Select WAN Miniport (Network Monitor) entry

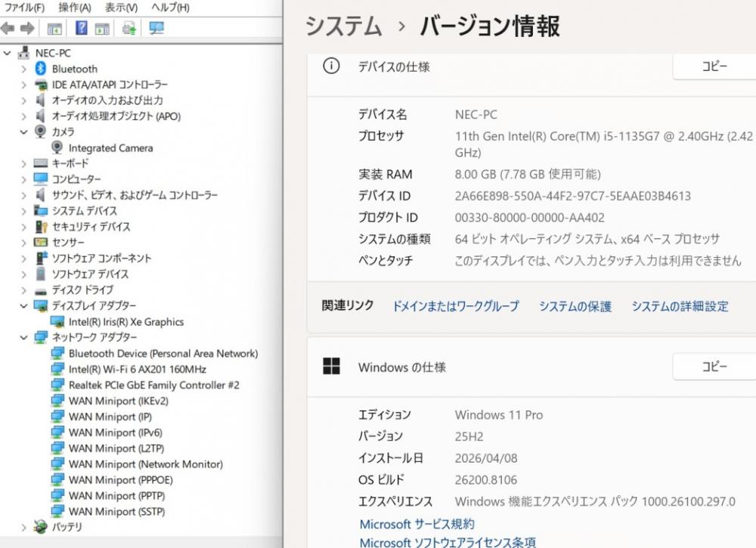(x=146, y=464)
